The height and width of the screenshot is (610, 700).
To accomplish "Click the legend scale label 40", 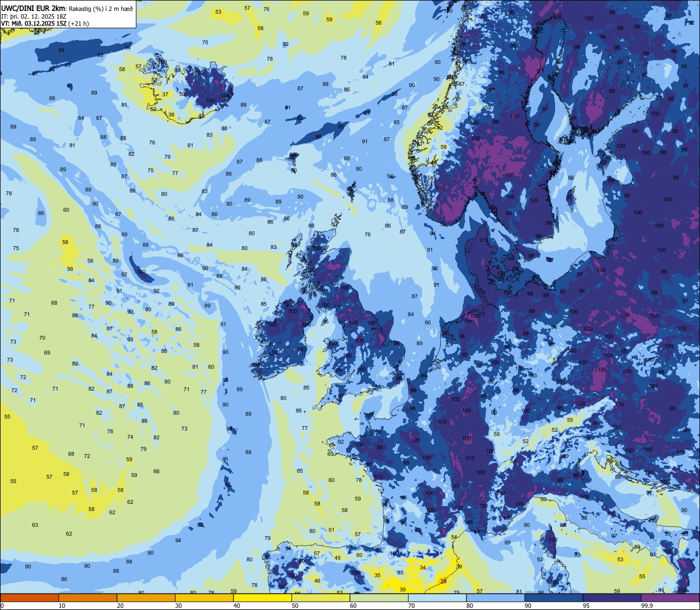I will (x=237, y=606).
